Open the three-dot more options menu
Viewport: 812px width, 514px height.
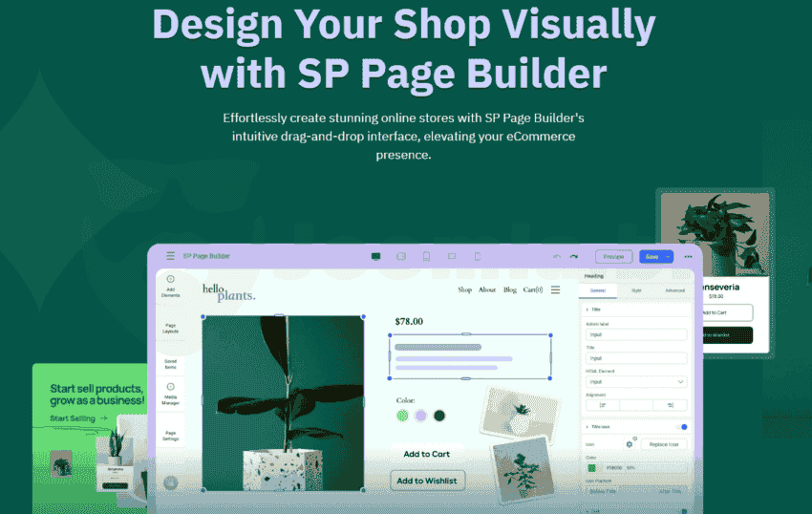pyautogui.click(x=688, y=256)
